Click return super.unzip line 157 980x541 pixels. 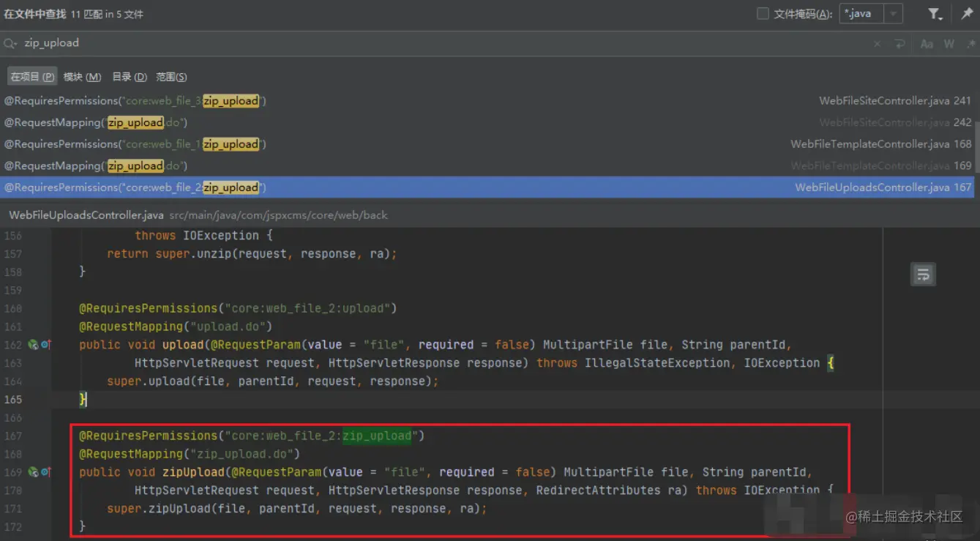[x=252, y=254]
